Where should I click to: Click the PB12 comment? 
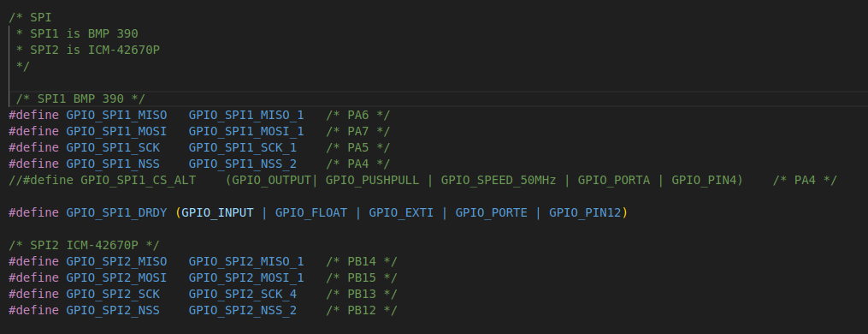click(362, 309)
